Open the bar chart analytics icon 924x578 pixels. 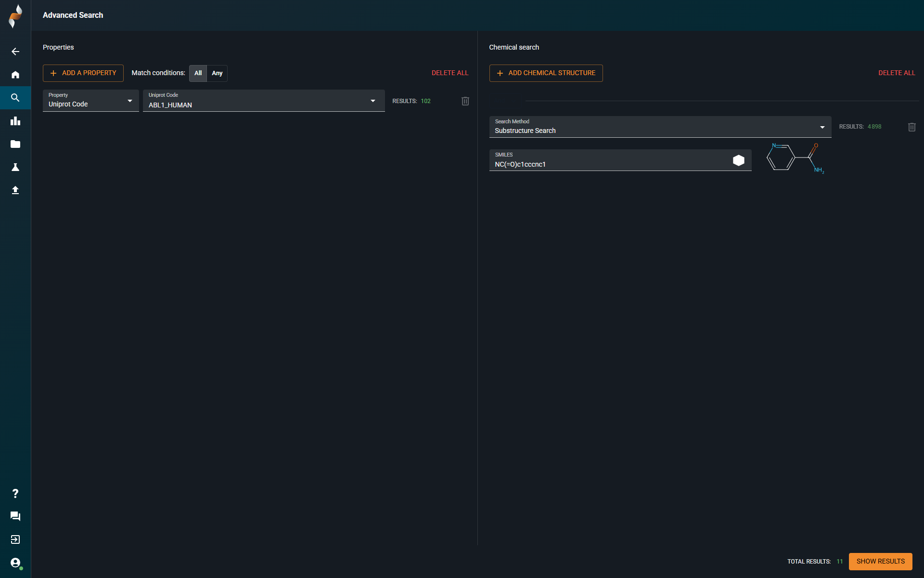coord(15,121)
